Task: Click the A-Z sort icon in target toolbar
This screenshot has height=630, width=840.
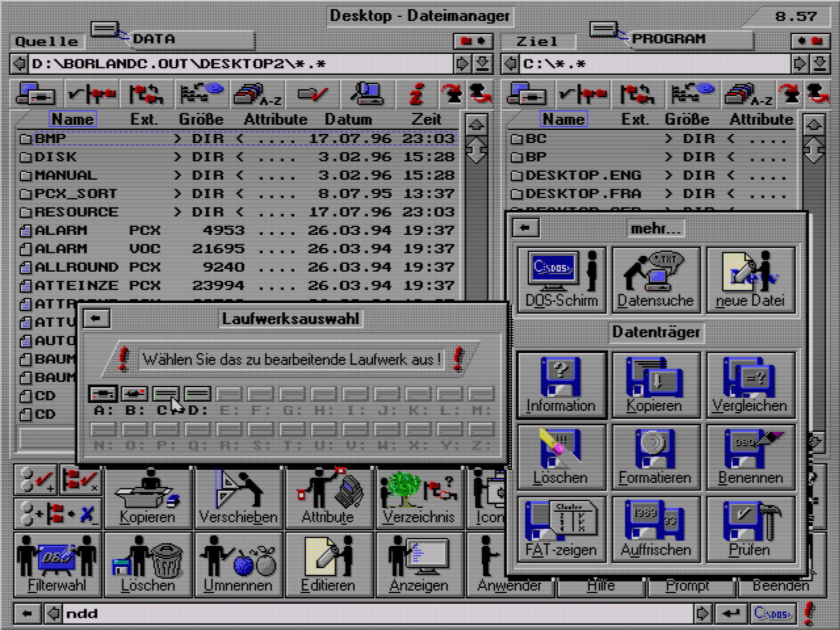Action: [x=748, y=94]
